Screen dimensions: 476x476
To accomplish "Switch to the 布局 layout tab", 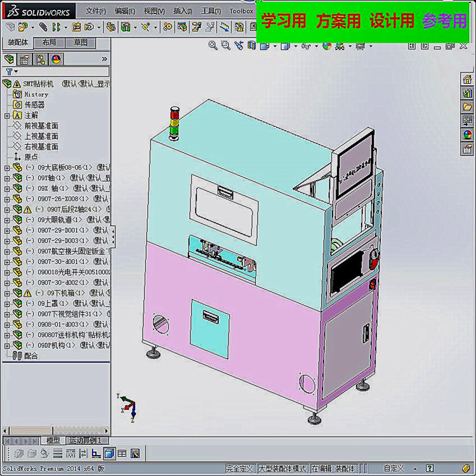I will tap(49, 43).
